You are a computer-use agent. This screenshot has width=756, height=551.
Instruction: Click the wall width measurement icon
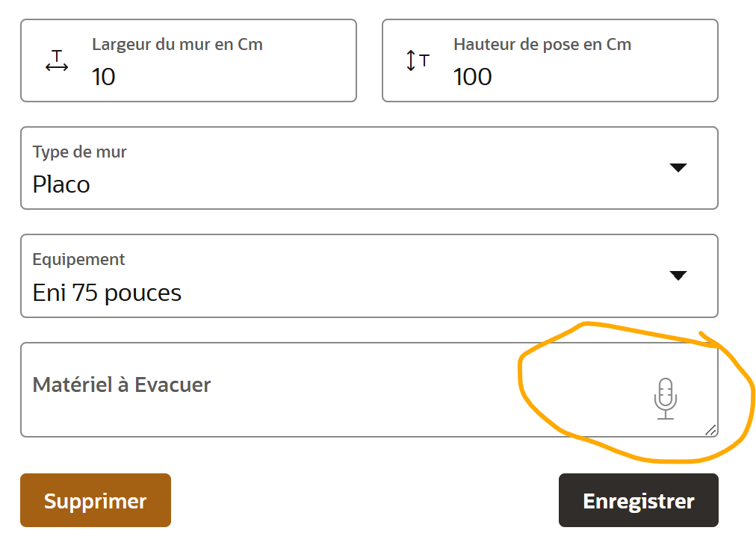[x=57, y=61]
